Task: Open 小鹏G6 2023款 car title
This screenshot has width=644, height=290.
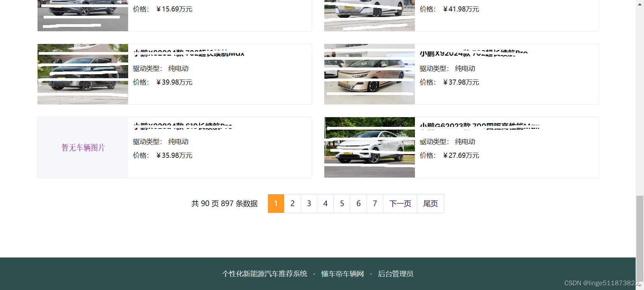Action: pos(480,126)
